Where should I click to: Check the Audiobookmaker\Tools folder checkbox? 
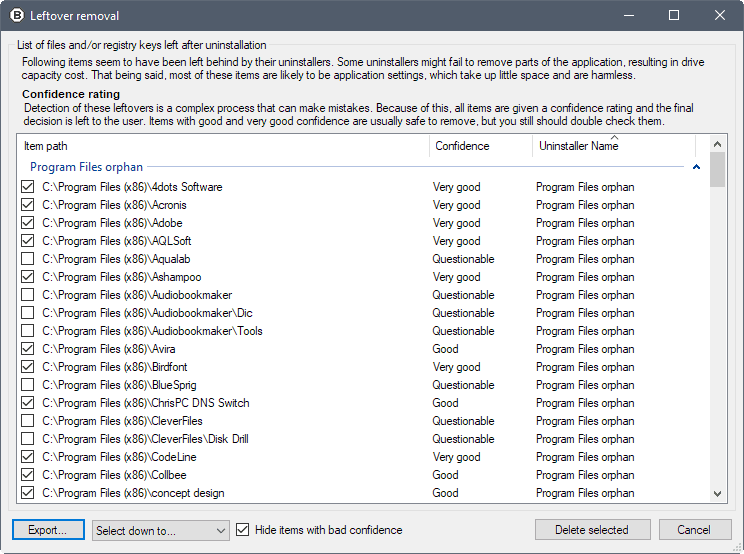28,331
